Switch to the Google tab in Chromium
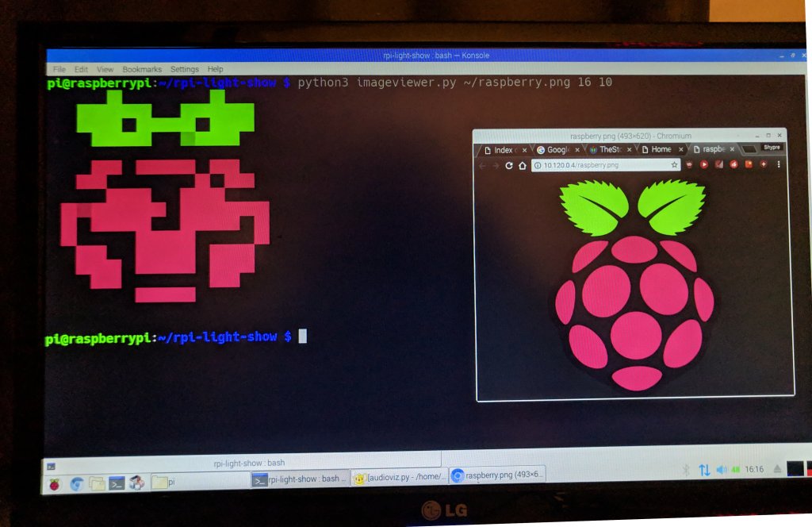The height and width of the screenshot is (527, 812). (x=557, y=150)
